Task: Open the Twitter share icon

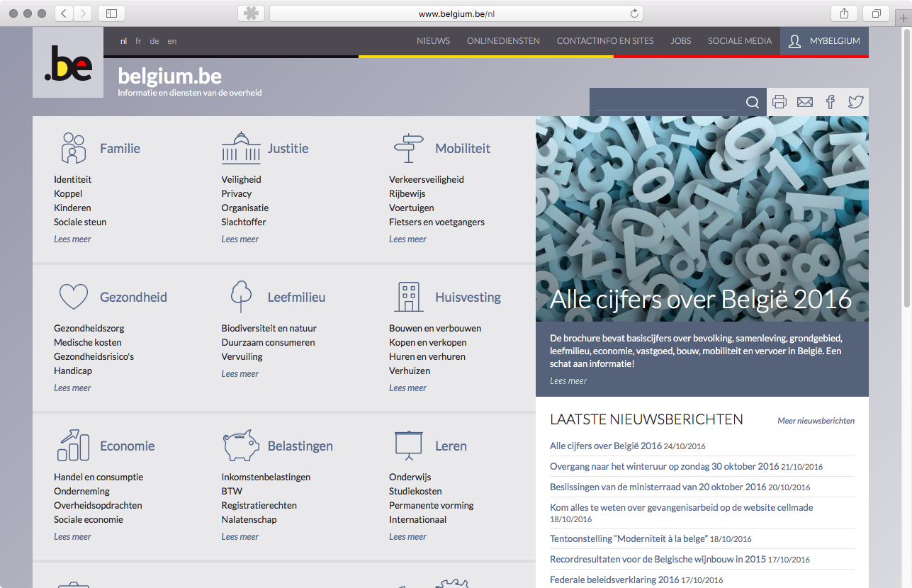Action: point(856,102)
